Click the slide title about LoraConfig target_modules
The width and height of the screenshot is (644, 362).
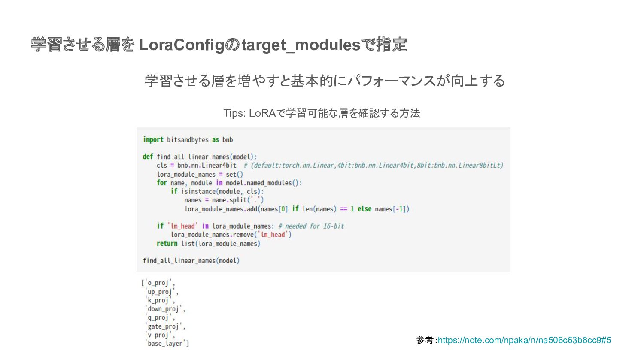[219, 45]
